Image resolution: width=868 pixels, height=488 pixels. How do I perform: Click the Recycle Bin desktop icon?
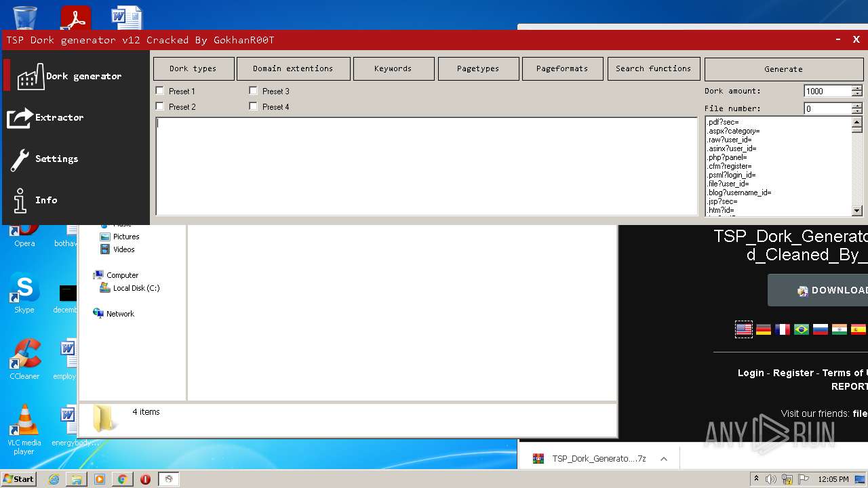25,18
